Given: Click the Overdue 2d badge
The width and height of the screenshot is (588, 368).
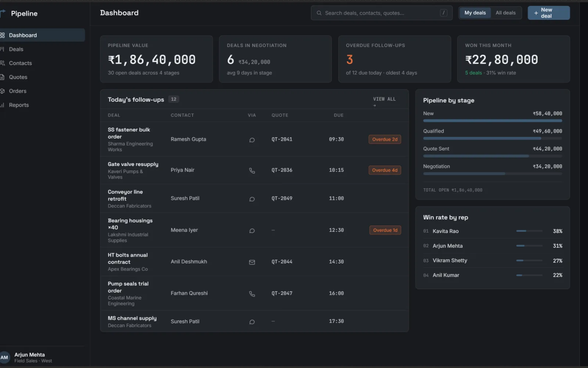Looking at the screenshot, I should 385,139.
